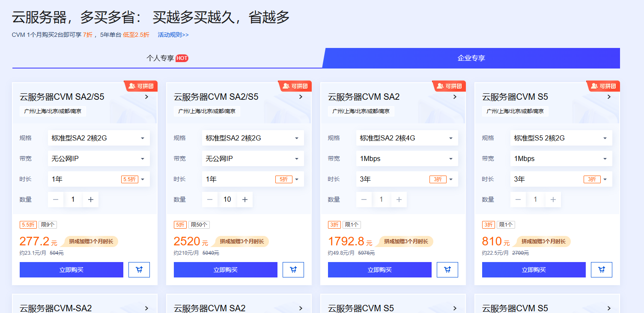Open 规格 dropdown on the 277.2元 card

[x=99, y=138]
